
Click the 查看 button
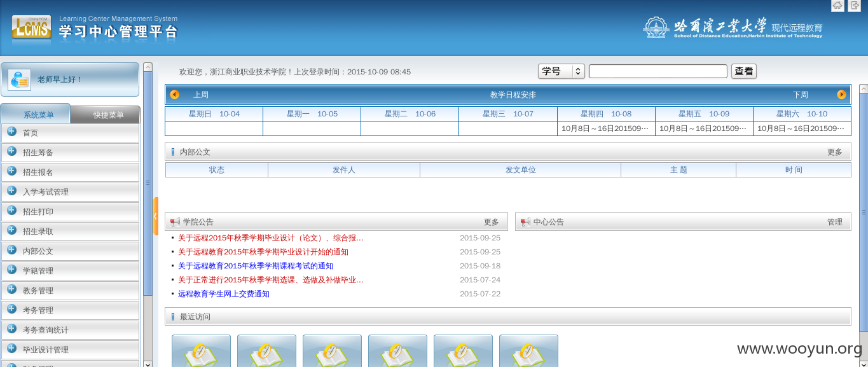click(744, 71)
